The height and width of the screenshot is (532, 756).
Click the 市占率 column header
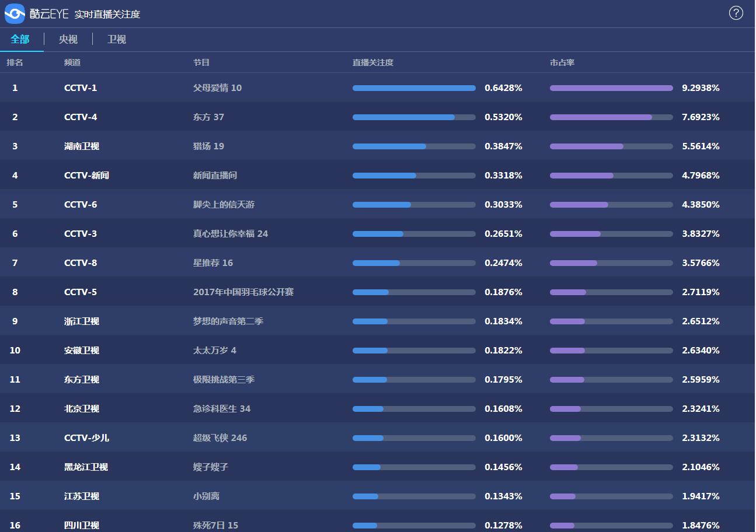[x=562, y=62]
